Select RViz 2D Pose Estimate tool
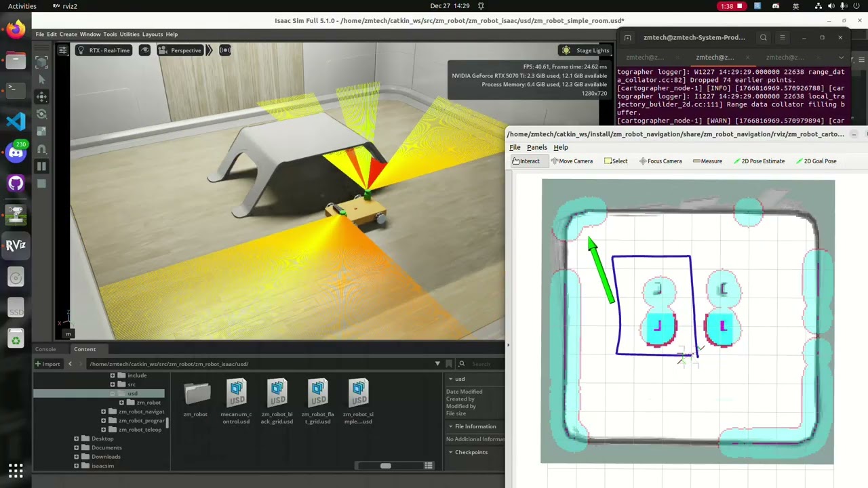Viewport: 868px width, 488px height. pyautogui.click(x=759, y=161)
